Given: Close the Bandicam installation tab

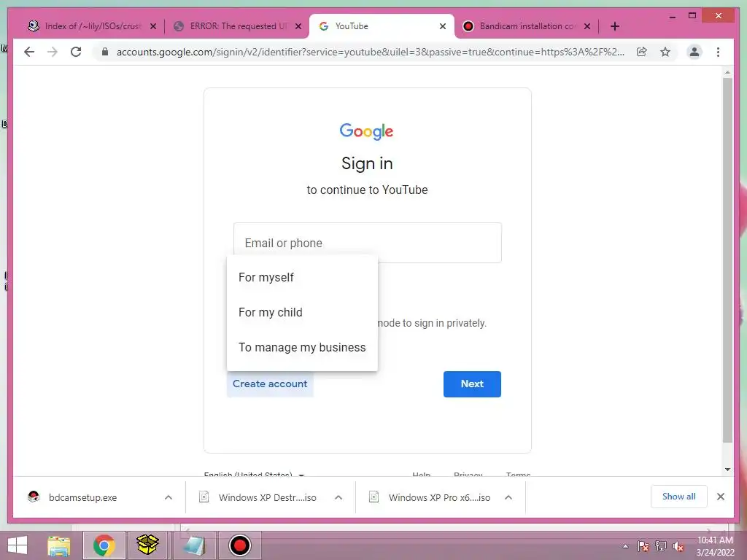Looking at the screenshot, I should coord(587,26).
